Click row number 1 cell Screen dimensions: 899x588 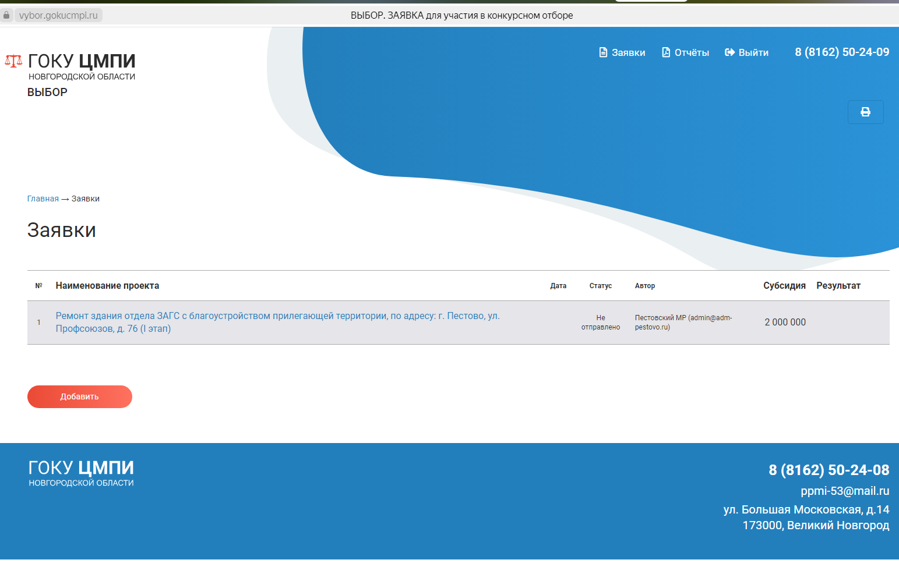[39, 323]
